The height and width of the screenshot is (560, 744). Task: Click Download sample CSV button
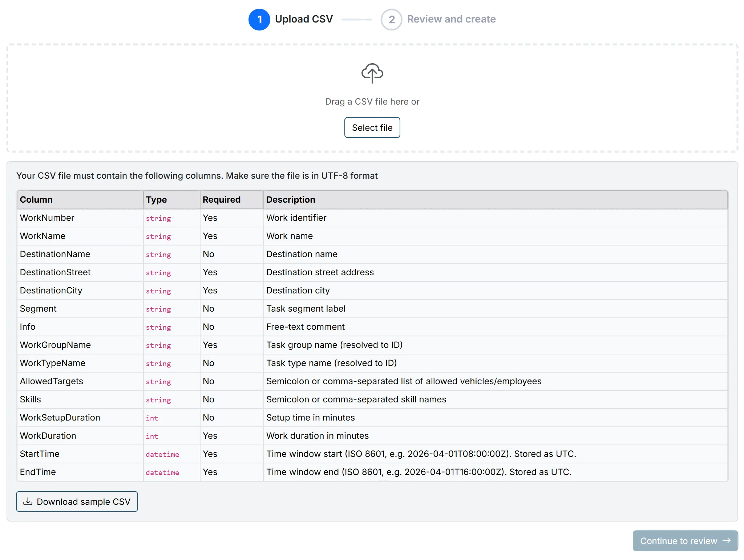[x=77, y=502]
